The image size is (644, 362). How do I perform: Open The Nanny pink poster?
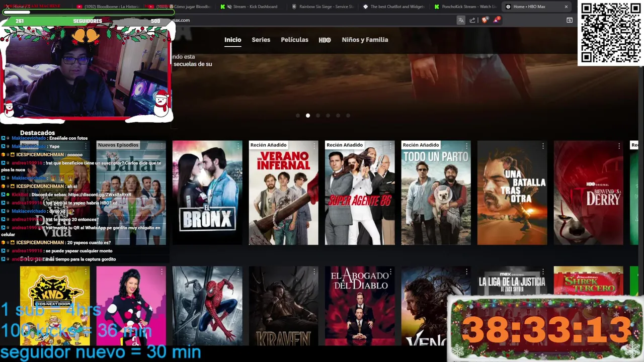[131, 306]
